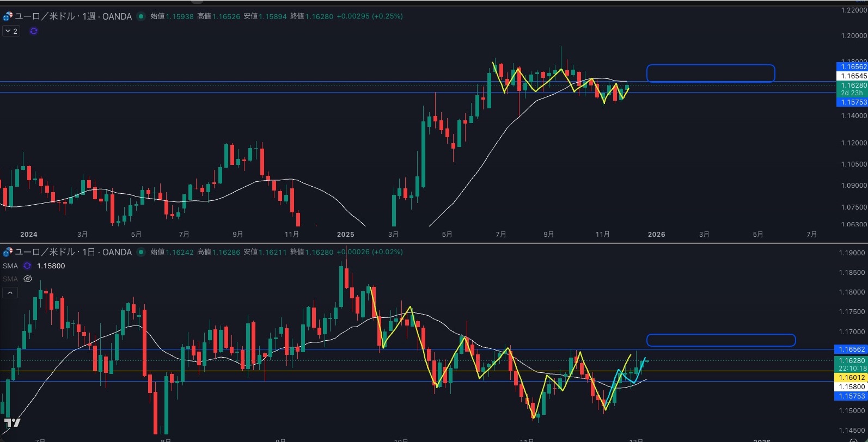This screenshot has width=868, height=442.
Task: Click the TradingView logo at bottom left
Action: pos(12,422)
